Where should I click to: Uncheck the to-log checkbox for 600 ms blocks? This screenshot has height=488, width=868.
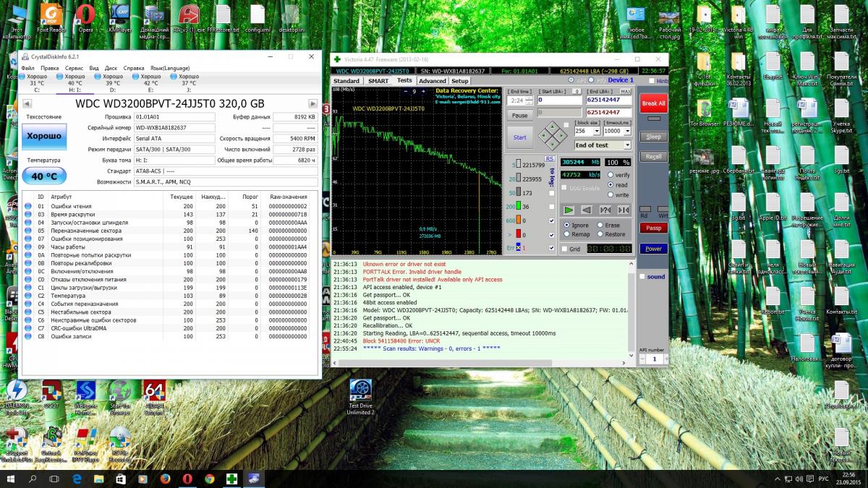point(552,221)
